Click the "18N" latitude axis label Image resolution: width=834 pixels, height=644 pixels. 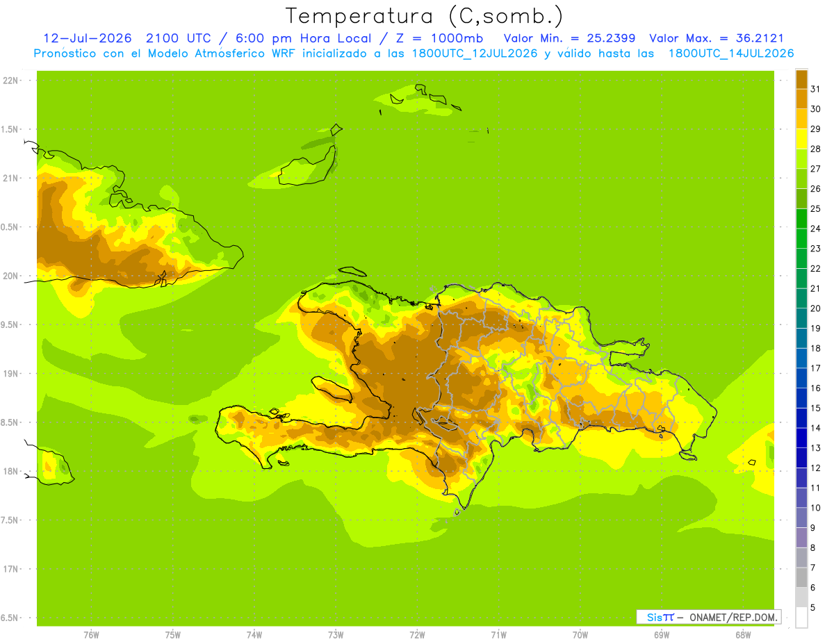10,472
